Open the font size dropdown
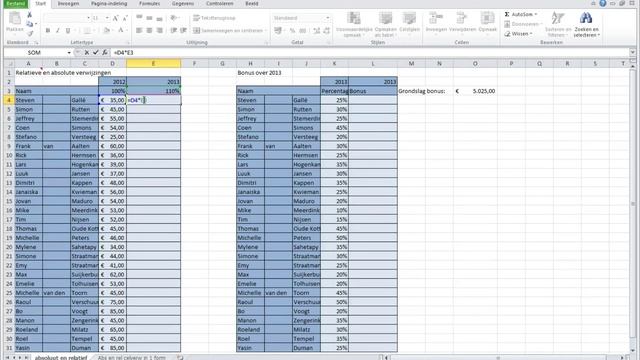The width and height of the screenshot is (640, 360). pos(107,18)
